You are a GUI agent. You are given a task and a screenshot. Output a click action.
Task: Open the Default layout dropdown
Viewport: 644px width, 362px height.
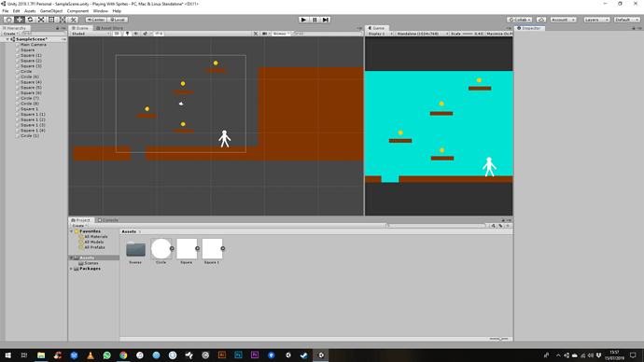click(627, 20)
